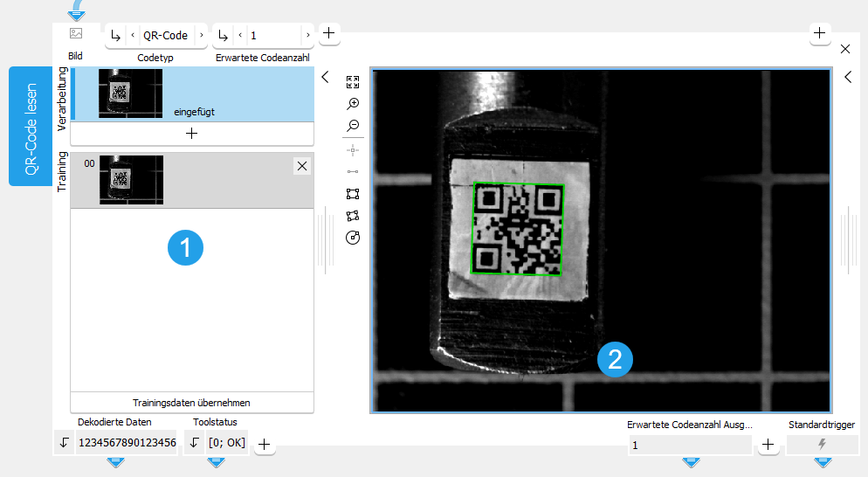
Task: Click the Bild image input icon
Action: tap(76, 34)
